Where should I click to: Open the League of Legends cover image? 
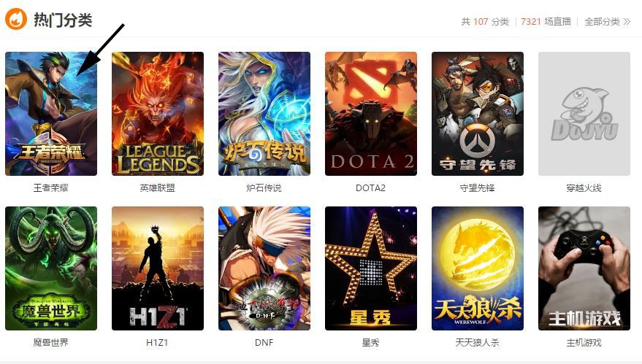(158, 114)
